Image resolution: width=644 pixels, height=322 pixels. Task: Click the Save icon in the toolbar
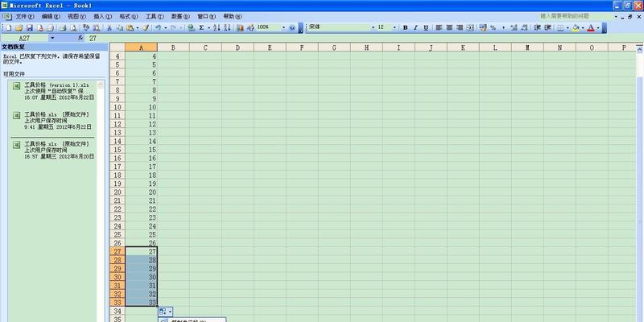pos(29,27)
